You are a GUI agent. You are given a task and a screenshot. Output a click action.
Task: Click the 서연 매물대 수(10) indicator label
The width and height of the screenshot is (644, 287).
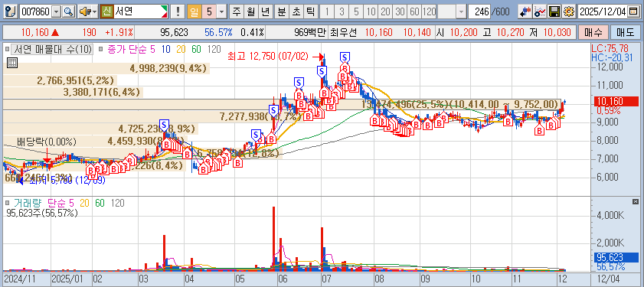point(52,50)
